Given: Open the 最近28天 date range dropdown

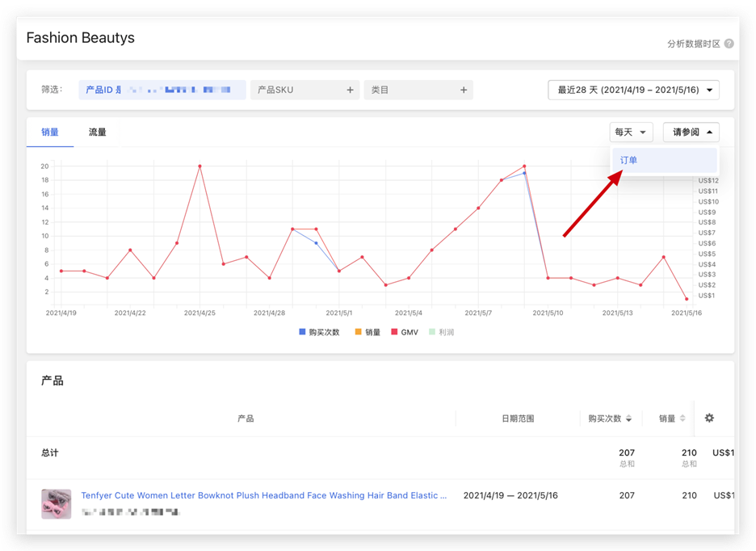Looking at the screenshot, I should coord(633,90).
